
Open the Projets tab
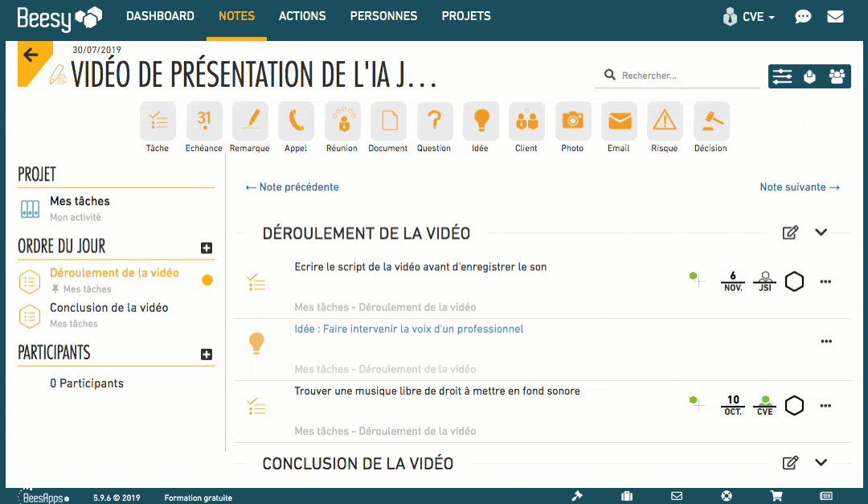[x=466, y=16]
